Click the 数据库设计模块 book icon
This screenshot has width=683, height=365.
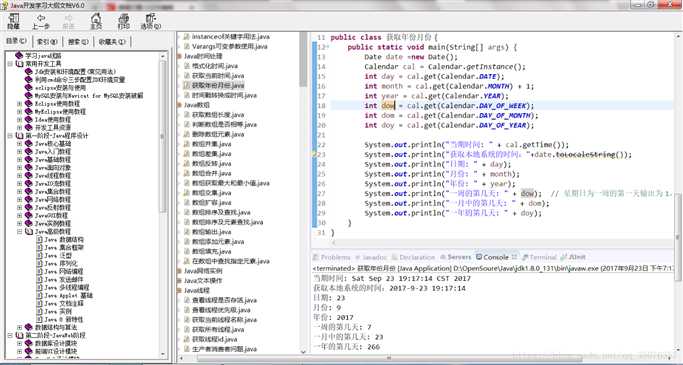pyautogui.click(x=29, y=343)
